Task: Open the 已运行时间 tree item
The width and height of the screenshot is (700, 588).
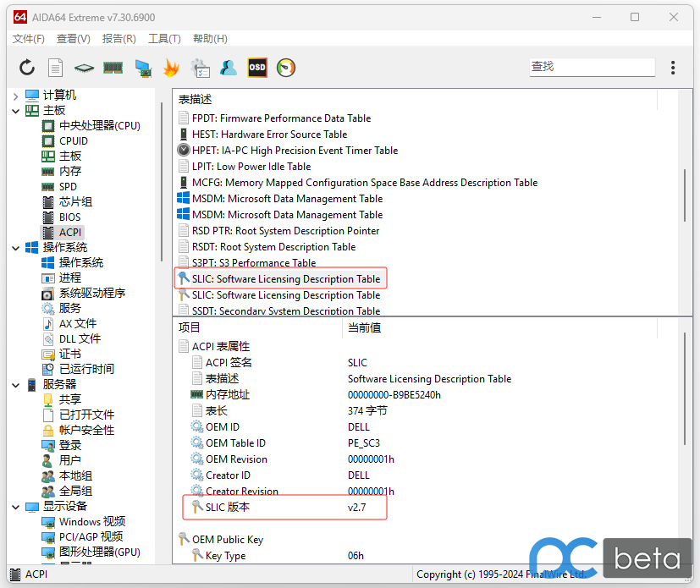Action: click(78, 370)
